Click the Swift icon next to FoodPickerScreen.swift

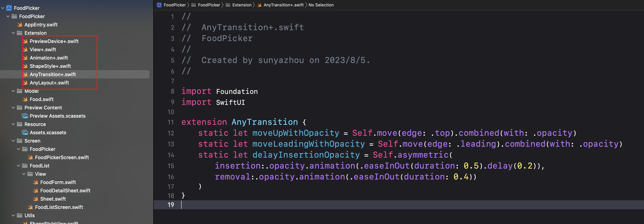pyautogui.click(x=30, y=157)
